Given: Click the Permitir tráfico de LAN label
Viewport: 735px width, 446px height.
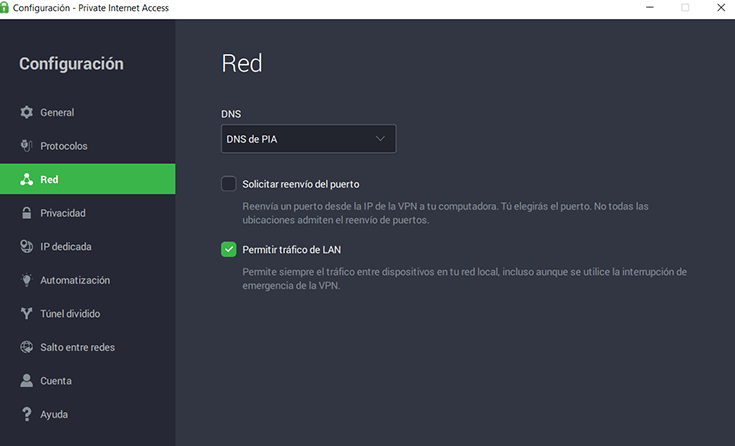Looking at the screenshot, I should click(x=292, y=250).
